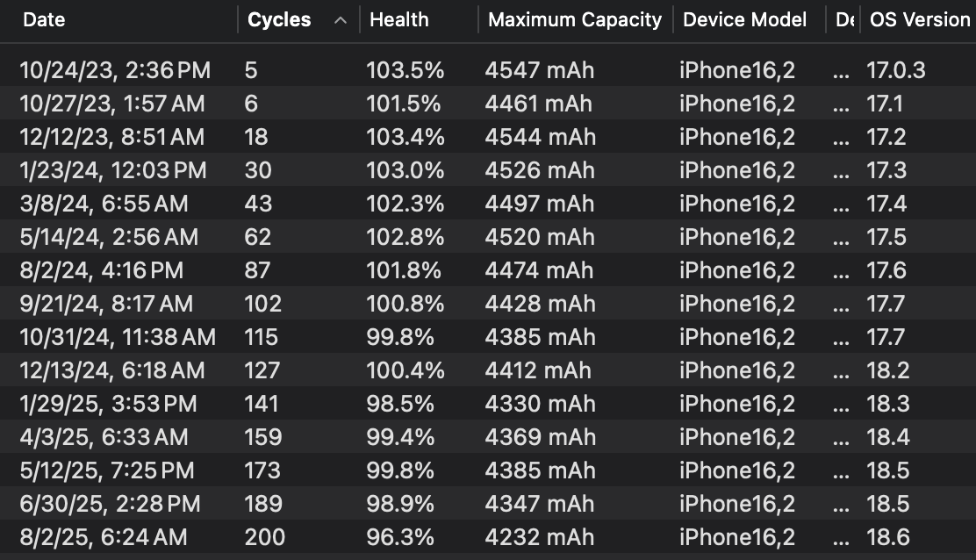Select the 100.8% health row
Image resolution: width=976 pixels, height=560 pixels.
(x=405, y=304)
